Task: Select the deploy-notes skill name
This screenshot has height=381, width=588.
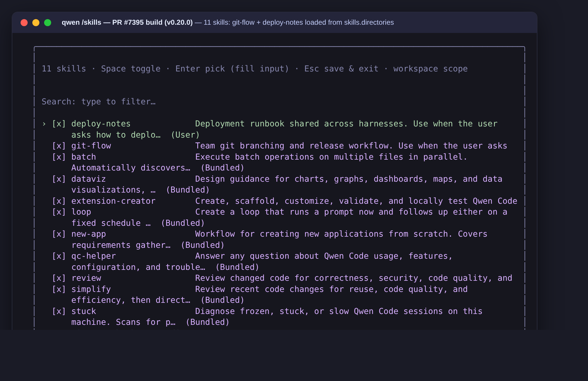Action: click(x=101, y=124)
